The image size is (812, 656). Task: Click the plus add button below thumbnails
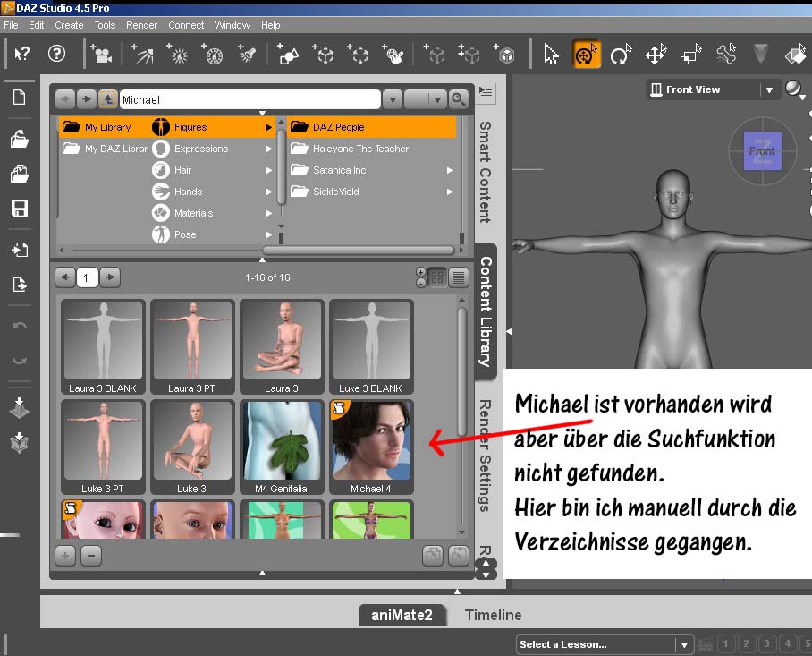(65, 556)
